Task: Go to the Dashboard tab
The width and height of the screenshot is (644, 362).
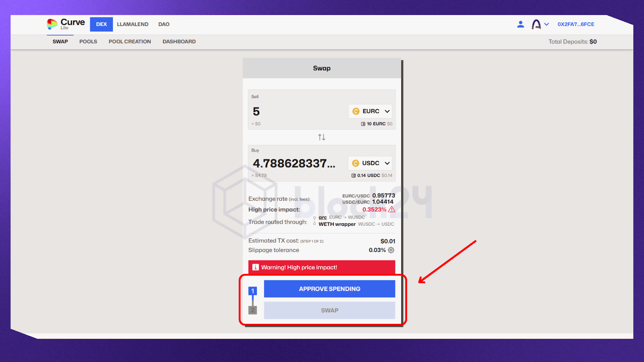Action: tap(179, 41)
